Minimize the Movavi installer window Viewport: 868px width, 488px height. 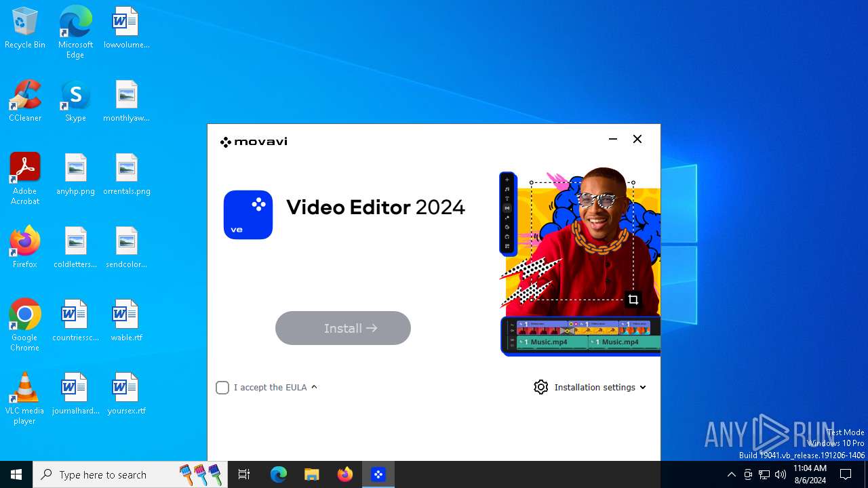(613, 139)
